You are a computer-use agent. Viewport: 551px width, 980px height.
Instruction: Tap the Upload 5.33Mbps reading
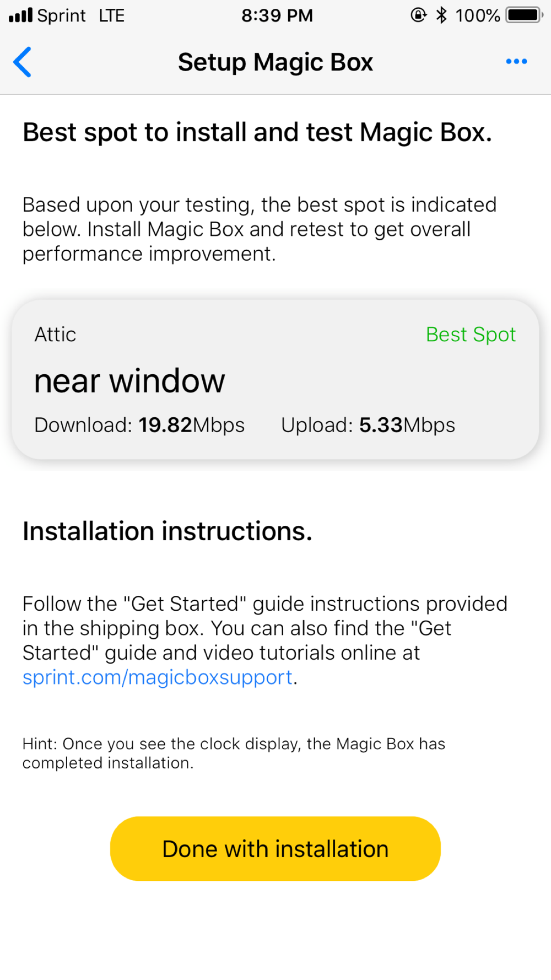pos(368,425)
